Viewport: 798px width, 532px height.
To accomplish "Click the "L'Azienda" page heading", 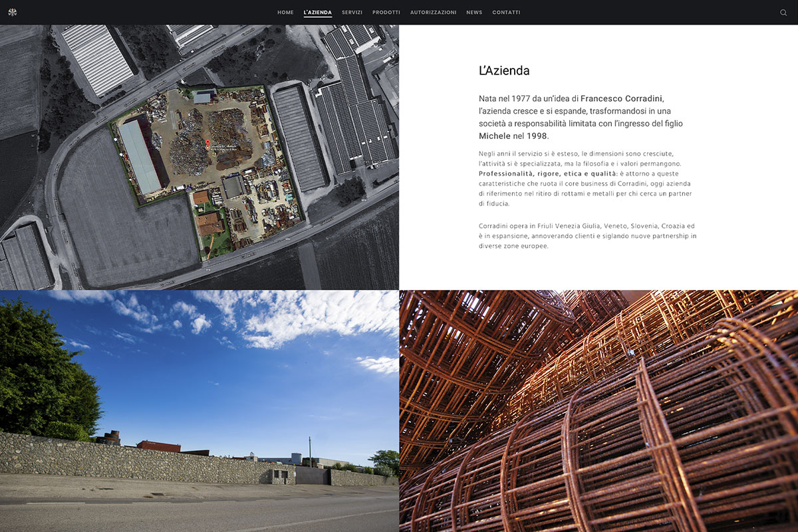I will (504, 70).
